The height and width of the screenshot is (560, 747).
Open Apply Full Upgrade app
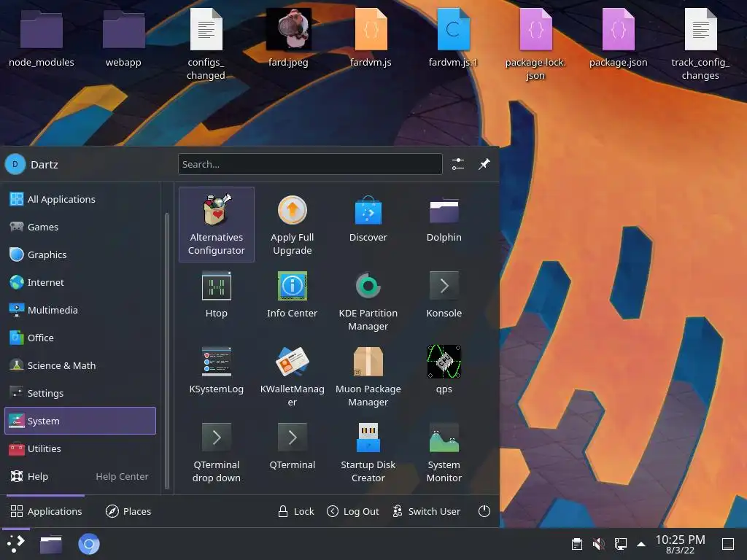point(292,225)
